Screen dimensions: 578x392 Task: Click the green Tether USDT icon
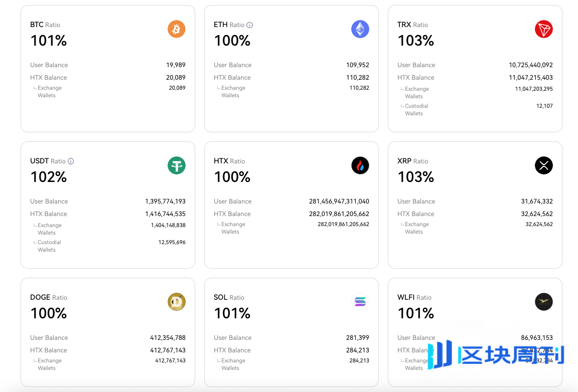coord(177,165)
